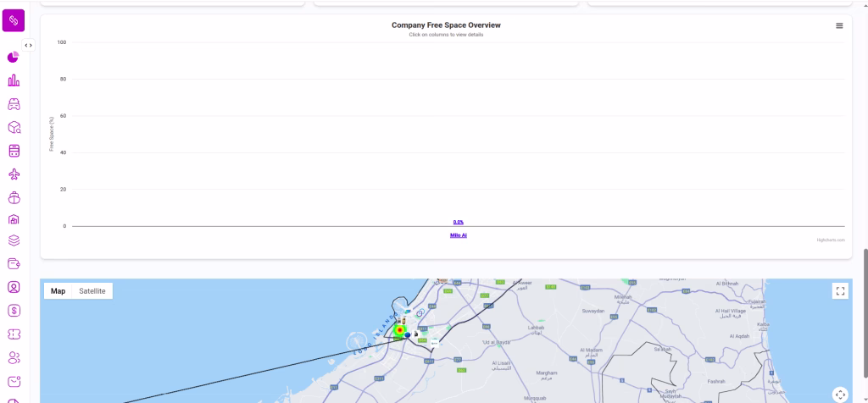Image resolution: width=868 pixels, height=403 pixels.
Task: Open the bar chart analytics sidebar icon
Action: pos(14,80)
